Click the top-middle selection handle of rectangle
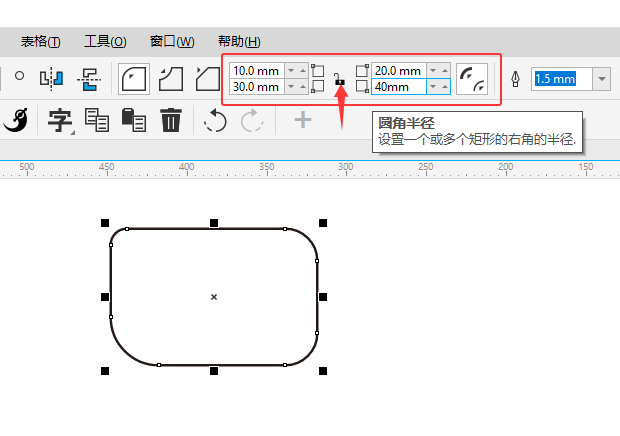620x436 pixels. click(x=214, y=223)
